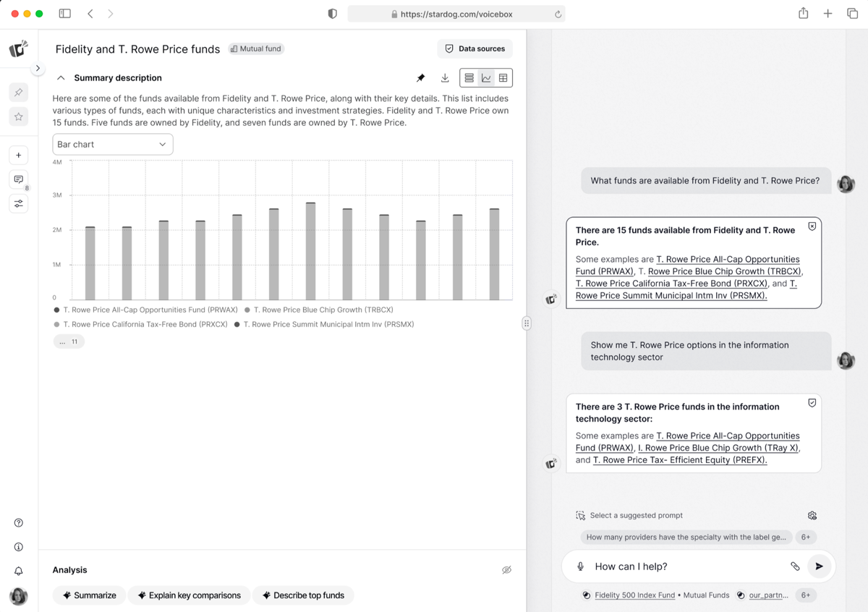The width and height of the screenshot is (868, 612).
Task: Download the fund chart data
Action: point(445,78)
